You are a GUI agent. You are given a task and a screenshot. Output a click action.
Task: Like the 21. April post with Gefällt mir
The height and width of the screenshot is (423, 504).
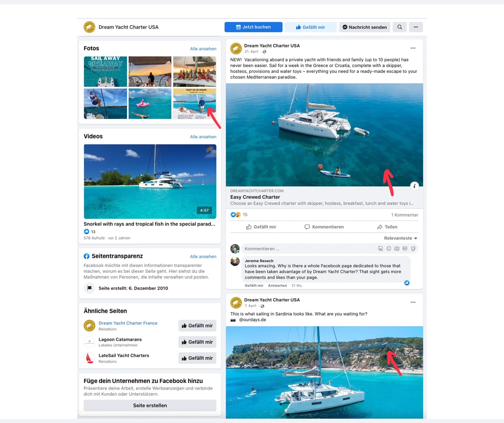pos(261,227)
